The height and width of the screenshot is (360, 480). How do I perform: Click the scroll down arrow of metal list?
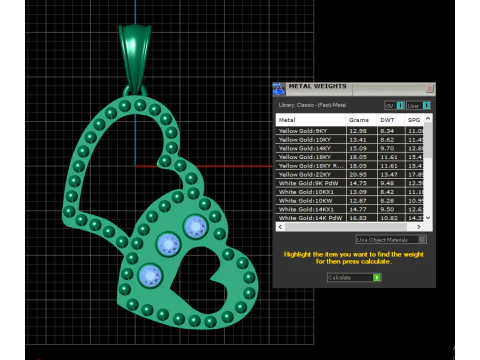click(428, 218)
